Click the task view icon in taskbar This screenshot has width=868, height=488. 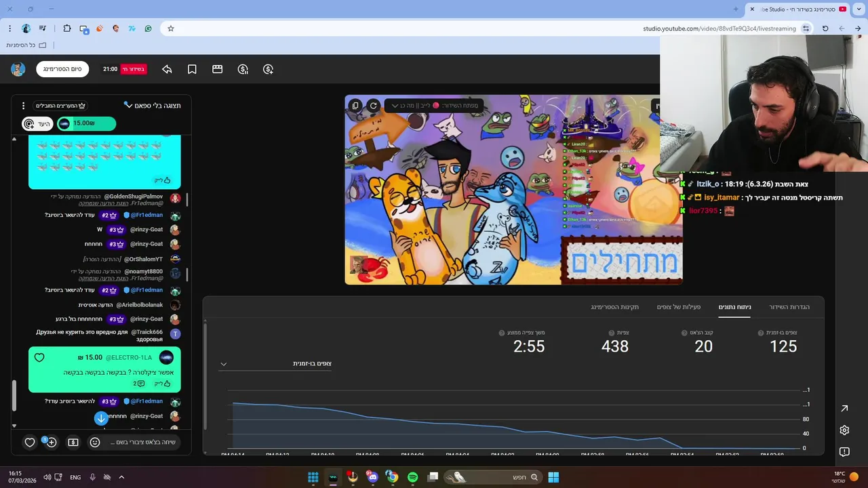pos(433,477)
